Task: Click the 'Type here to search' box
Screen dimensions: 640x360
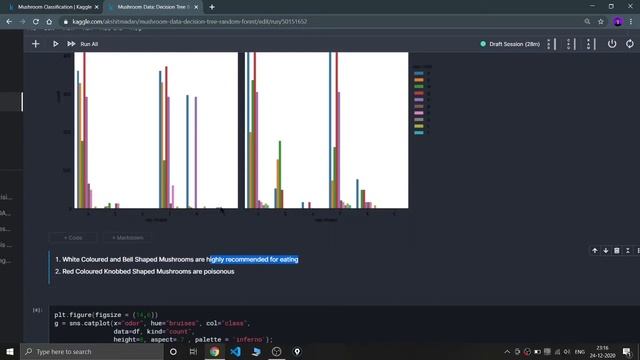Action: pyautogui.click(x=92, y=351)
